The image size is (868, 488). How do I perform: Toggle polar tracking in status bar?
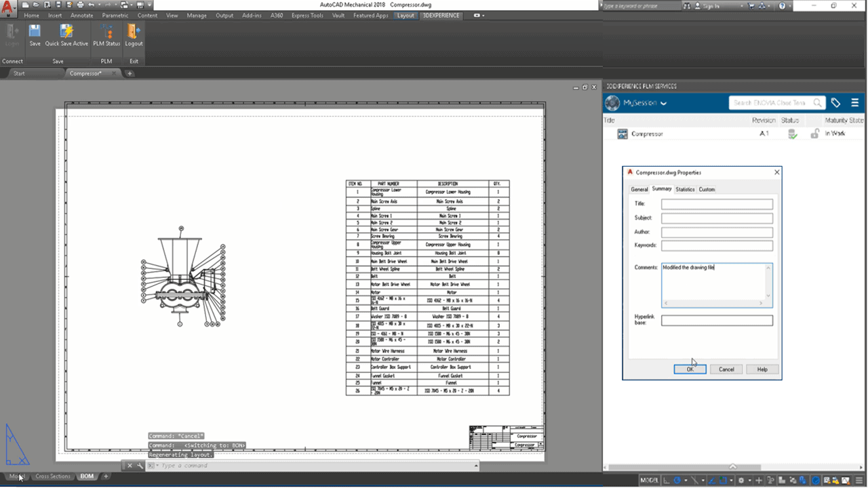[x=677, y=481]
